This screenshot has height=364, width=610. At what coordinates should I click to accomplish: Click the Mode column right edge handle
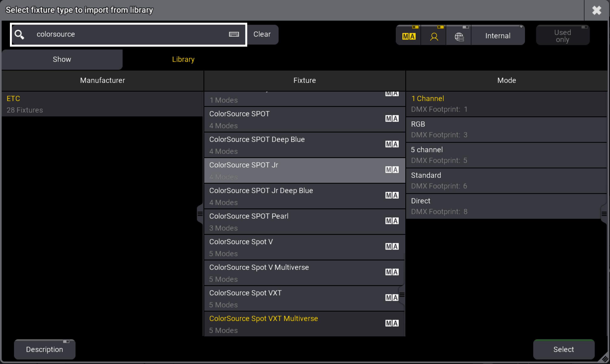click(604, 214)
